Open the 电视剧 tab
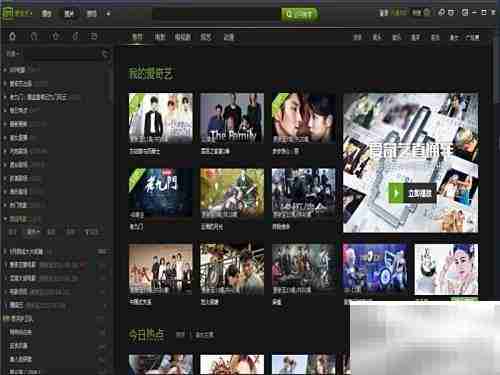500x375 pixels. coord(183,37)
